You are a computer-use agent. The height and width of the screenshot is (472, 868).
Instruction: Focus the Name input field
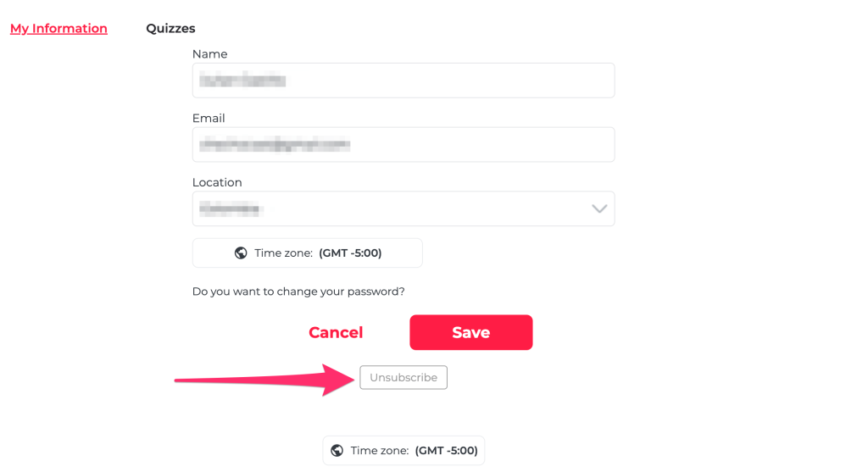pos(403,81)
